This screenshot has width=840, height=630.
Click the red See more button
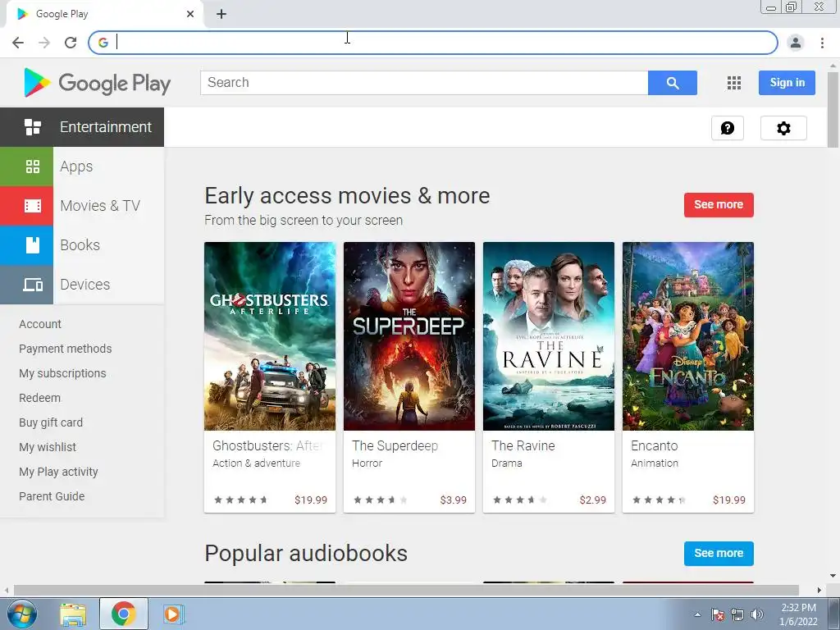pos(719,204)
